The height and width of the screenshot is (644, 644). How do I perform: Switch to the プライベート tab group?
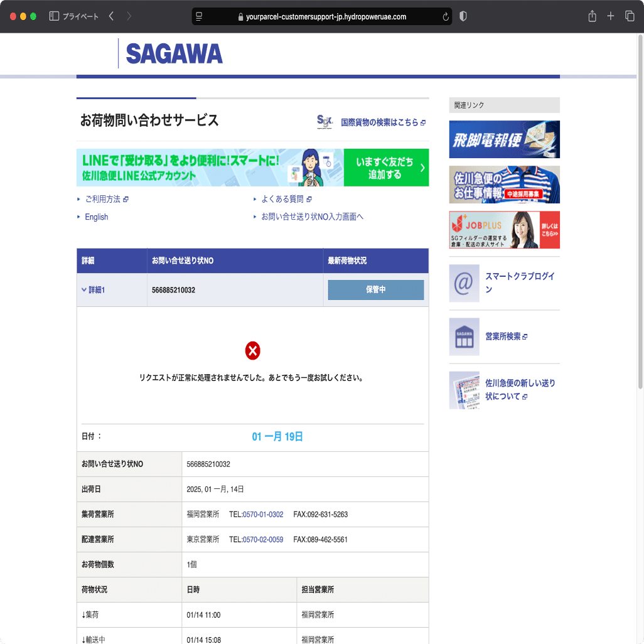tap(82, 16)
